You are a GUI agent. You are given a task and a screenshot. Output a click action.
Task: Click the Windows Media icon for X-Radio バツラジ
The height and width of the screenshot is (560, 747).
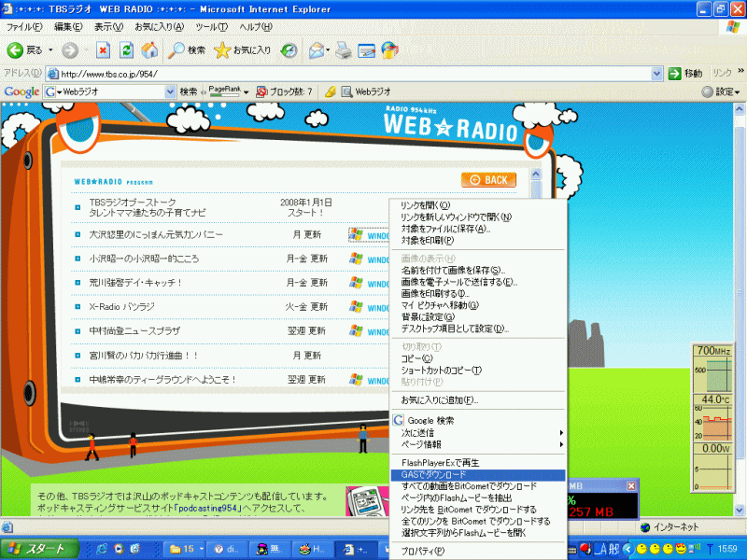pos(356,307)
